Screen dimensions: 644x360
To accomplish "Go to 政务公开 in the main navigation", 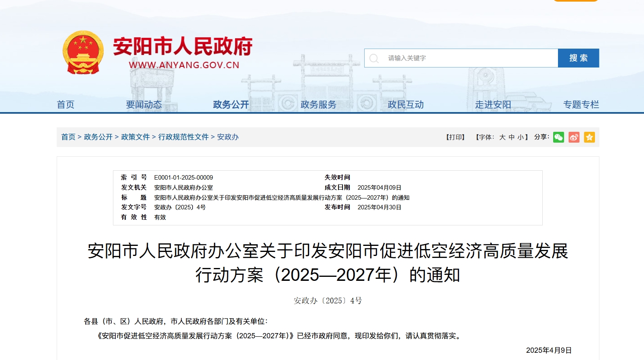I will [231, 104].
